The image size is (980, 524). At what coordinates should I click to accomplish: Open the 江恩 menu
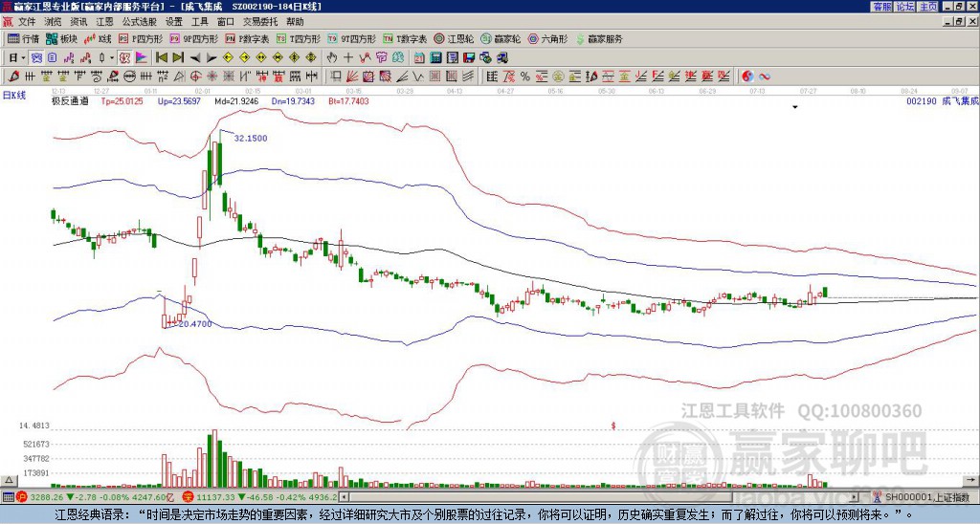coord(105,21)
